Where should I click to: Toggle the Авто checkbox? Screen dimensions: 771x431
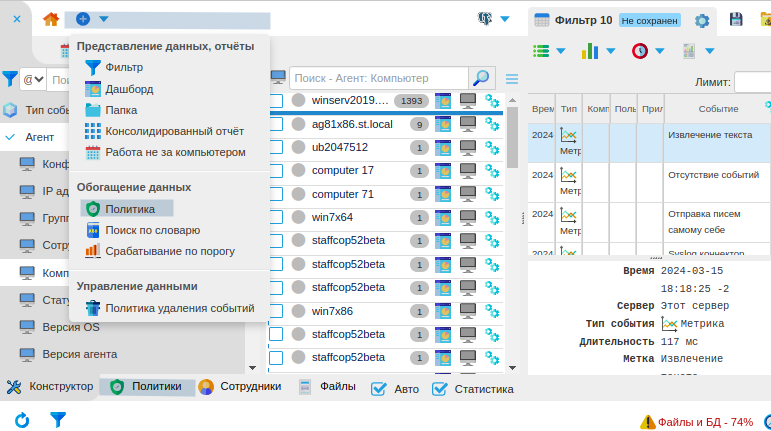[x=379, y=389]
